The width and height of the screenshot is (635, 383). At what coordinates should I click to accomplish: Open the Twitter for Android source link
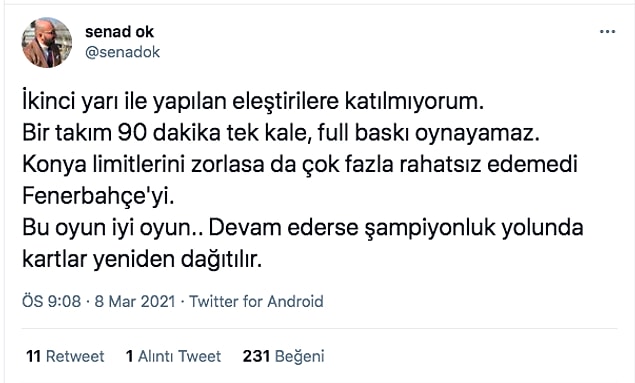click(x=256, y=302)
